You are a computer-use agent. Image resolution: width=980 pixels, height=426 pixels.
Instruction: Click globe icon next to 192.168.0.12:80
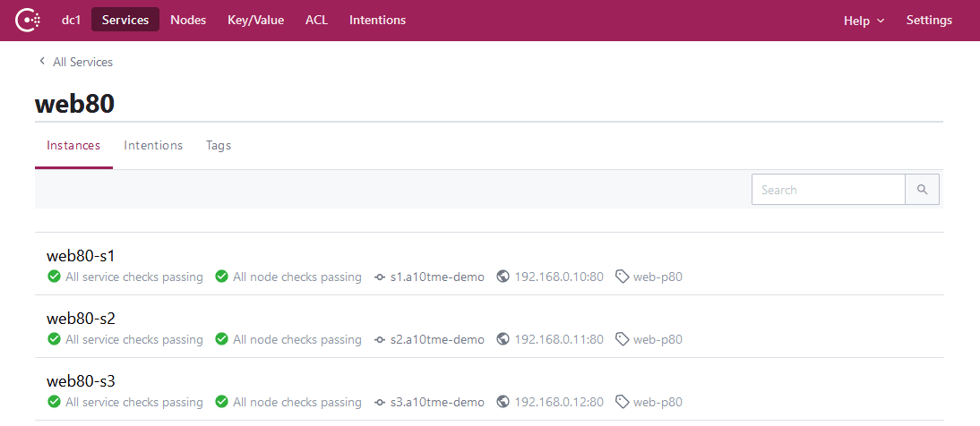click(503, 403)
